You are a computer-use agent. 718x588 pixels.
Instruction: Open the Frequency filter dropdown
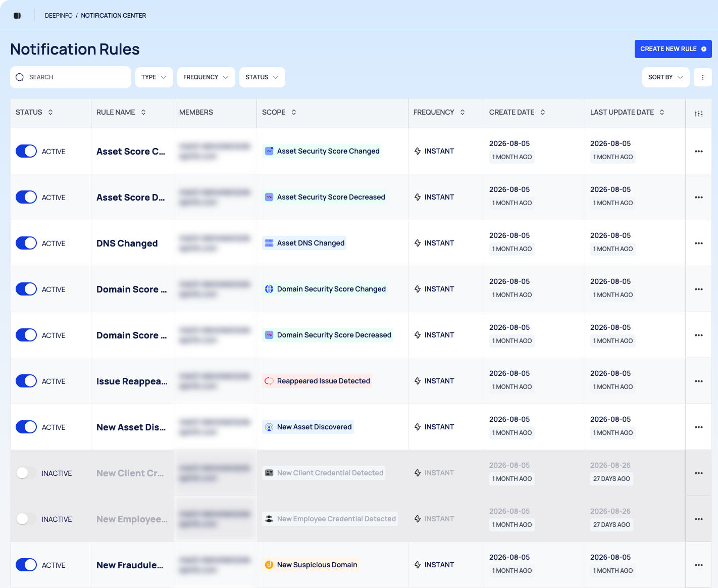coord(206,77)
